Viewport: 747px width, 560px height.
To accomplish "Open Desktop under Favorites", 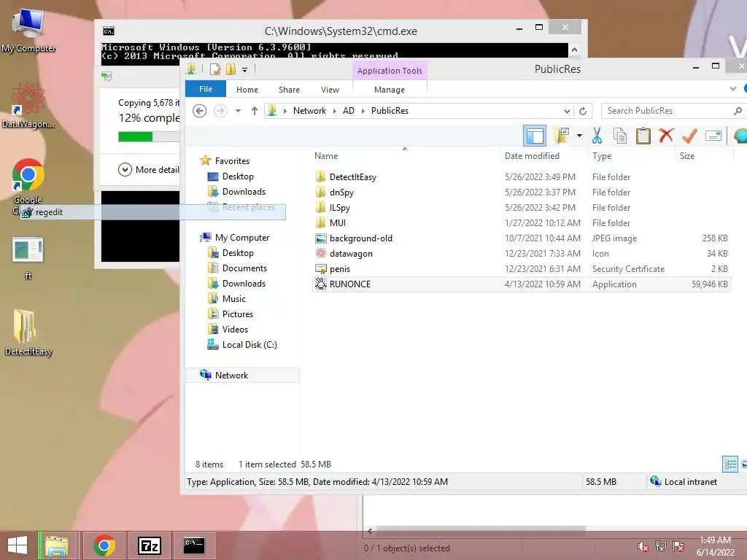I will tap(238, 176).
